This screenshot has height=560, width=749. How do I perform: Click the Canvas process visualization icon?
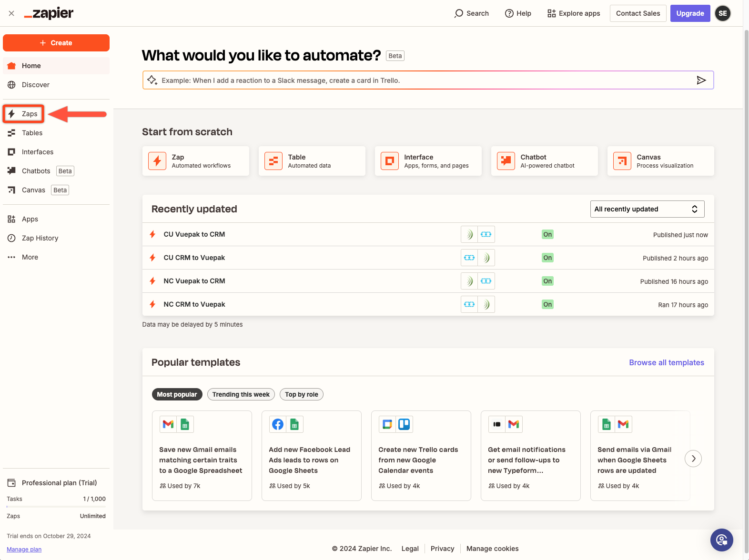tap(622, 161)
